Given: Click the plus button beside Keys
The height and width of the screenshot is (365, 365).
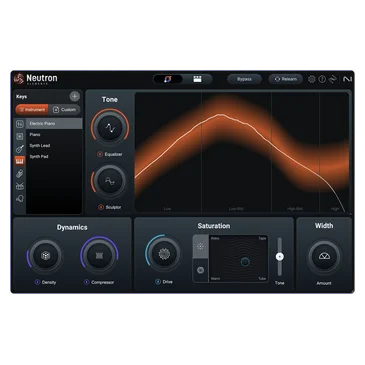Looking at the screenshot, I should pyautogui.click(x=75, y=97).
